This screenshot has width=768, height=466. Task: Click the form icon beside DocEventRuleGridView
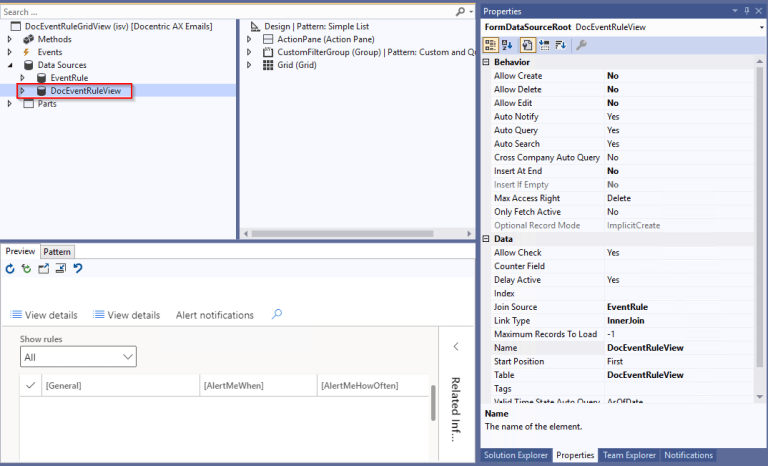[16, 26]
